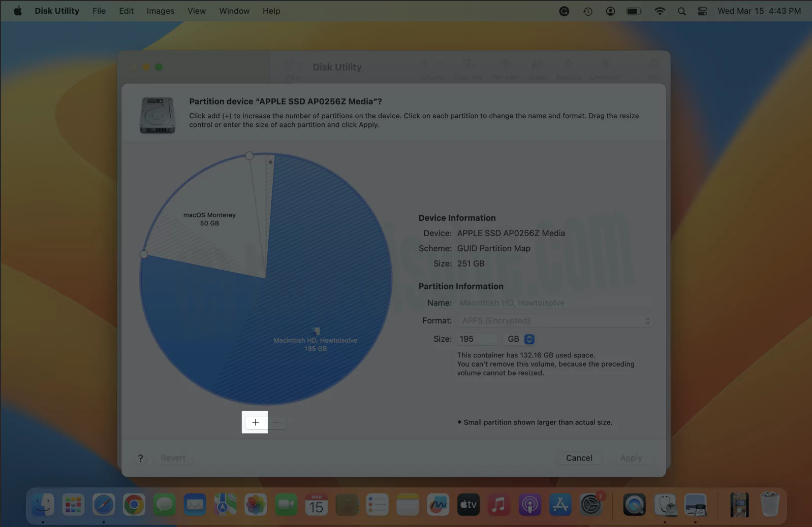Open the File menu
Image resolution: width=812 pixels, height=527 pixels.
coord(99,11)
